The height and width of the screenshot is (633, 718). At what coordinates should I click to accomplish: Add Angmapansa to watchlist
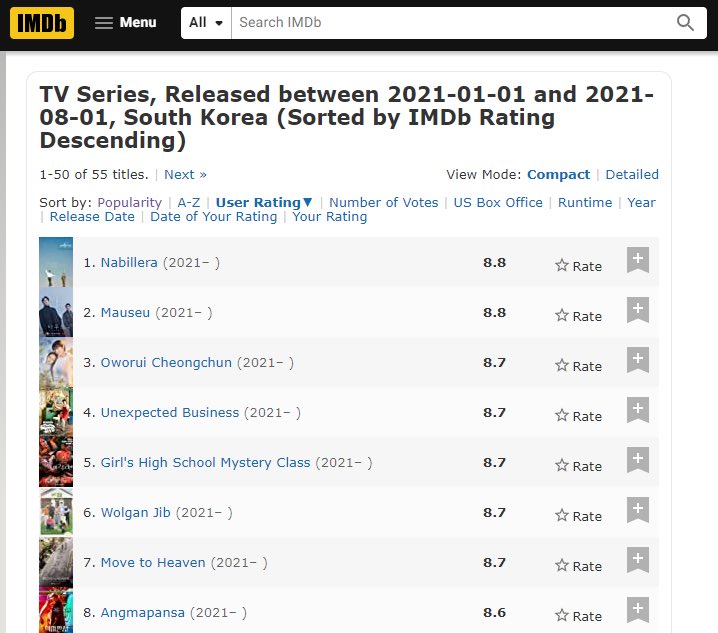[638, 610]
